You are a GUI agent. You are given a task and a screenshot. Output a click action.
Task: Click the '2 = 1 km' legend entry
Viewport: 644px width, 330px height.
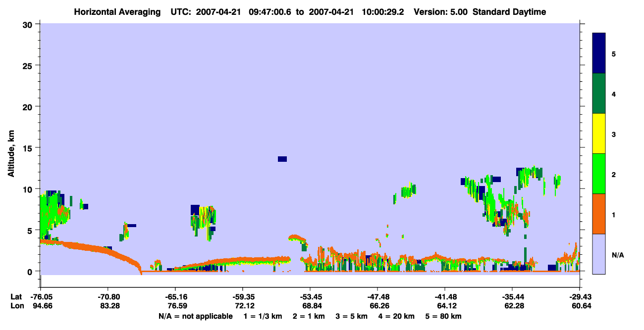(309, 316)
